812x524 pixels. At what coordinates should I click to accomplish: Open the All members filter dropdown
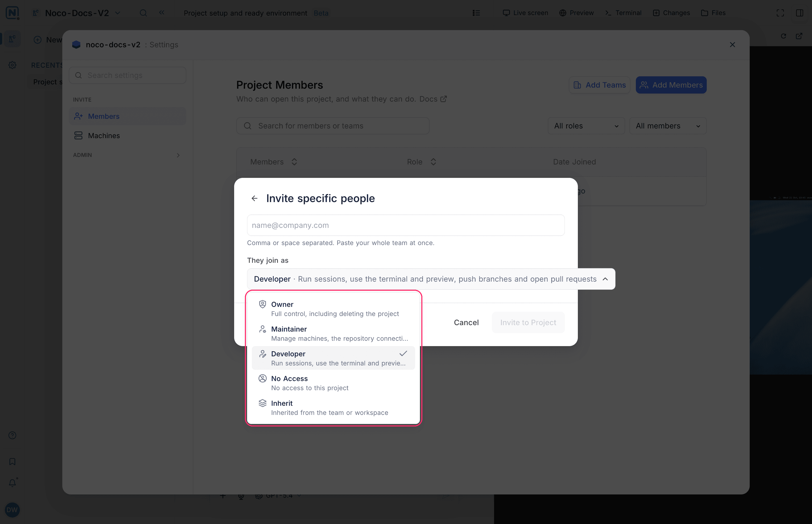pos(668,126)
